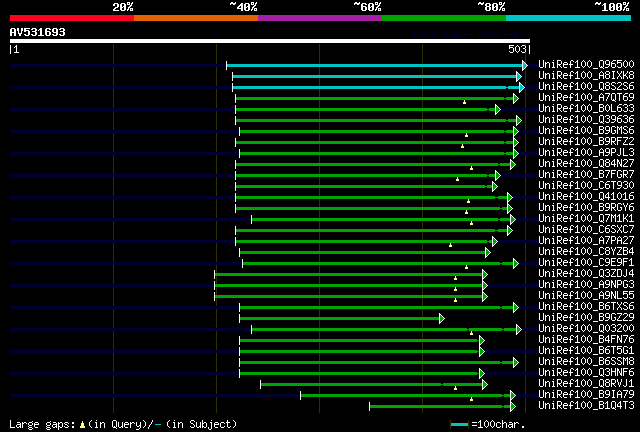Click the cyan alignment bar for UniRef100_Q96500
Image resolution: width=640 pixels, height=432 pixels.
tap(374, 65)
